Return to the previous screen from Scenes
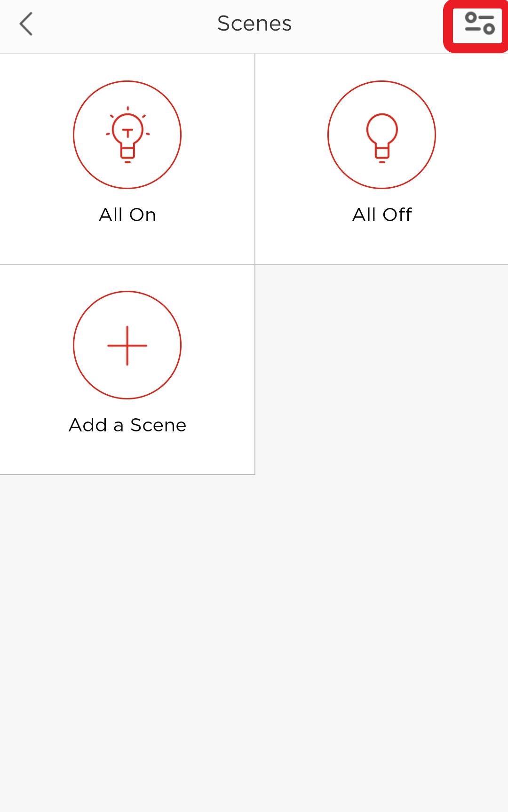This screenshot has height=812, width=508. (26, 24)
